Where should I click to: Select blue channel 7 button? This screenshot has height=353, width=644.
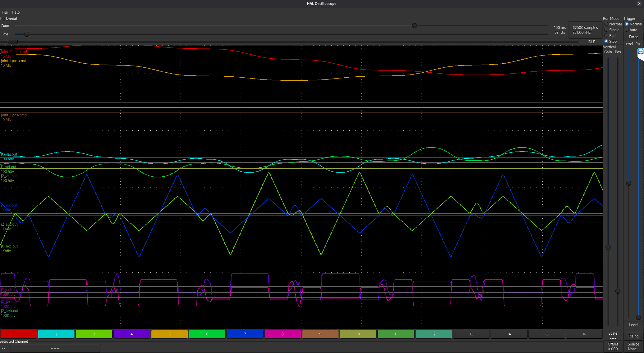245,334
